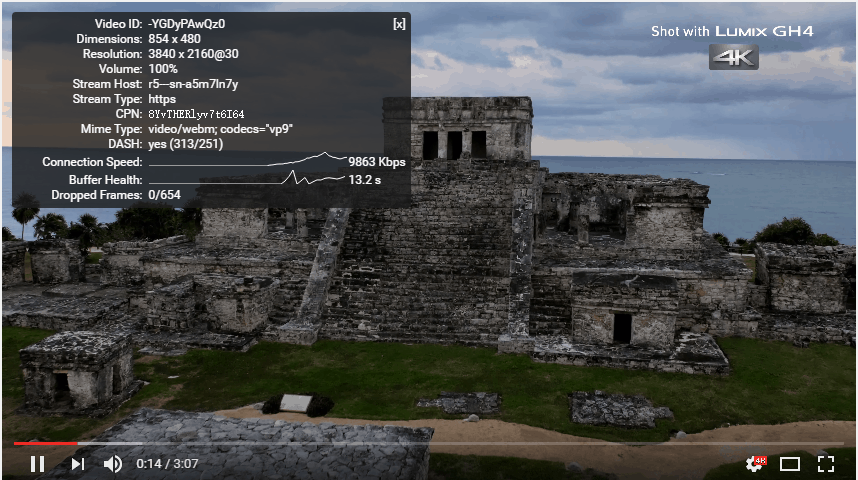This screenshot has width=858, height=480.
Task: Click the DASH value yes (313/251)
Action: [x=185, y=144]
